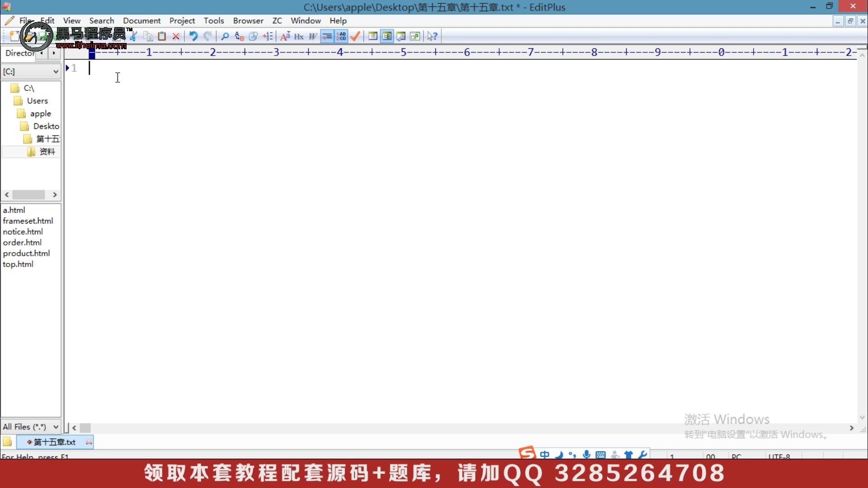
Task: Click the Copy toolbar icon
Action: [x=148, y=36]
